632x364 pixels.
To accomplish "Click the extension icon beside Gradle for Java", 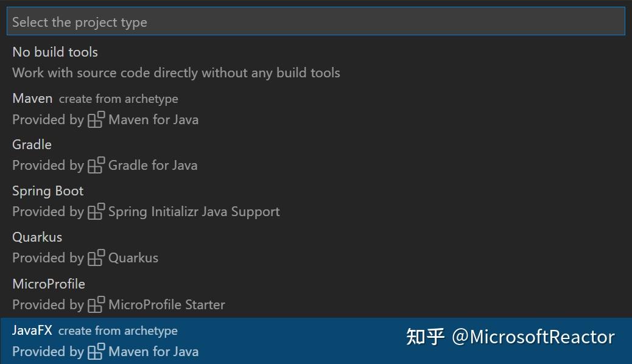I will [96, 166].
